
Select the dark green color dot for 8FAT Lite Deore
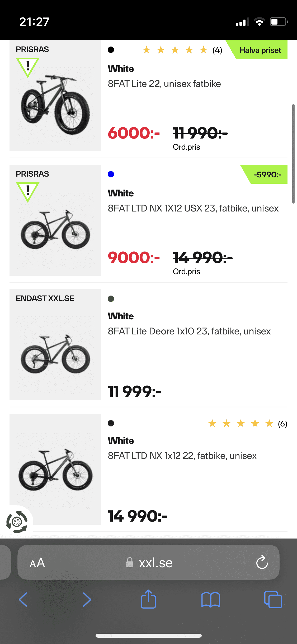(x=111, y=299)
